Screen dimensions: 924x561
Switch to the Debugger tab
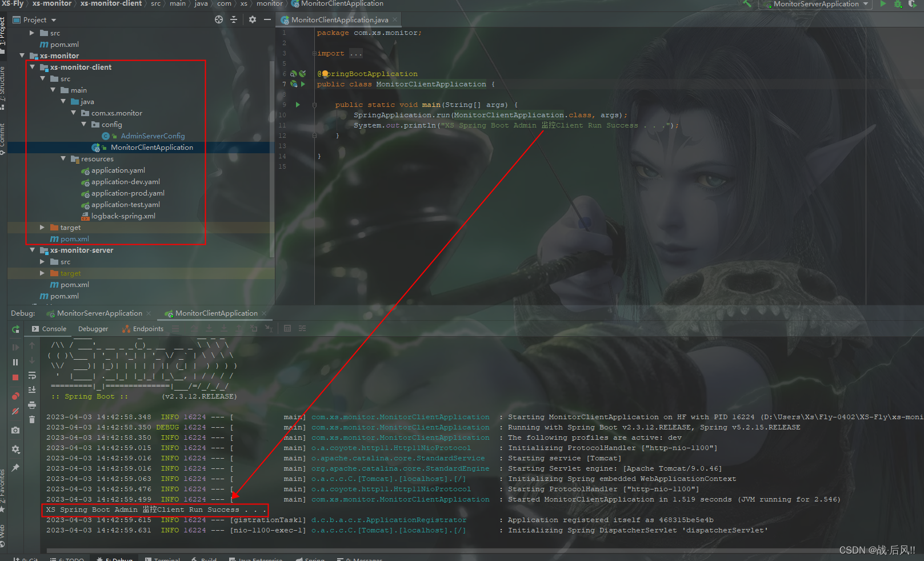[x=93, y=329]
